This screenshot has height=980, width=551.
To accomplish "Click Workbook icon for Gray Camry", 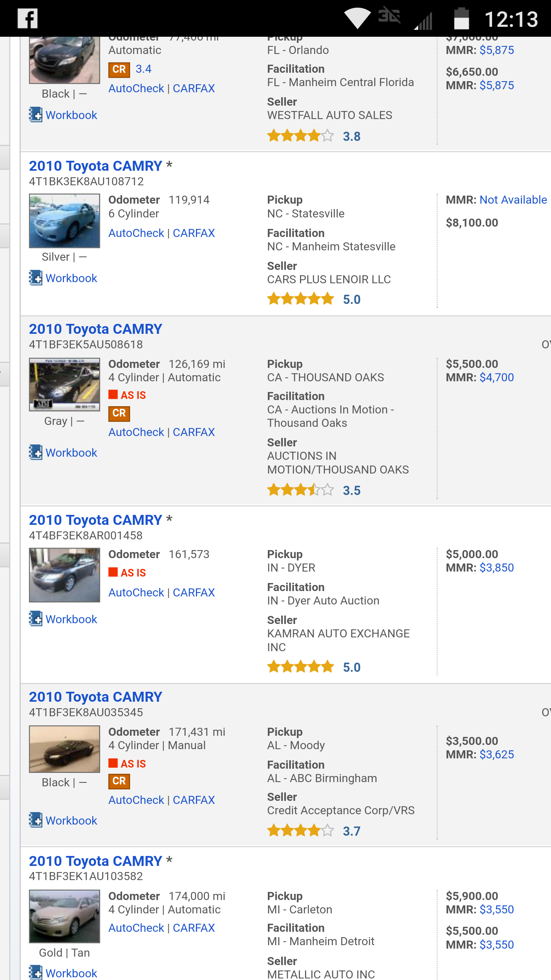I will point(36,452).
